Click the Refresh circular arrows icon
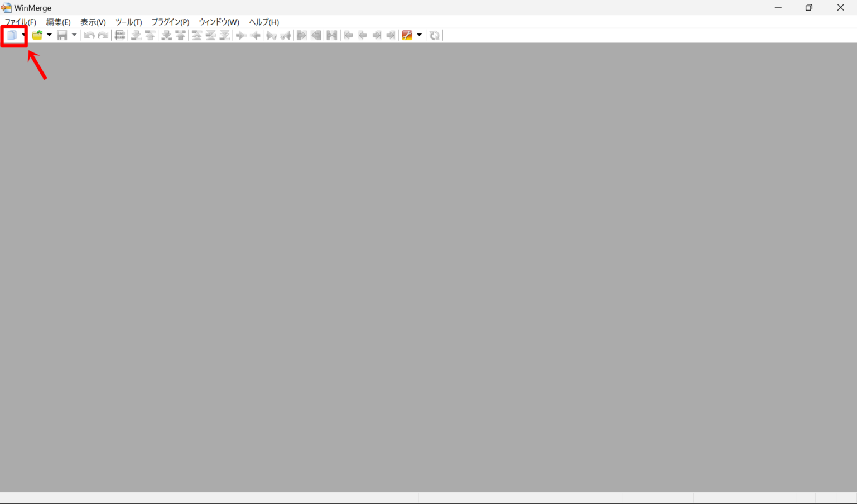The width and height of the screenshot is (857, 504). coord(435,36)
